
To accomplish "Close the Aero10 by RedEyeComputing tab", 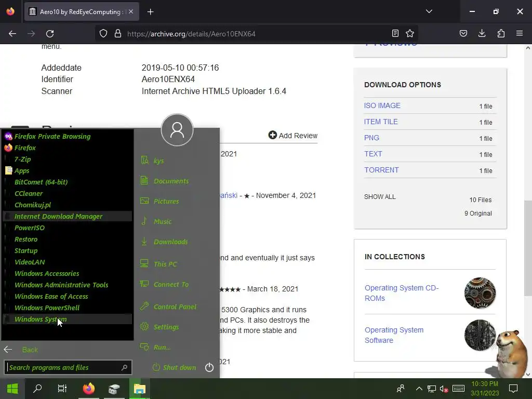I will pyautogui.click(x=131, y=12).
